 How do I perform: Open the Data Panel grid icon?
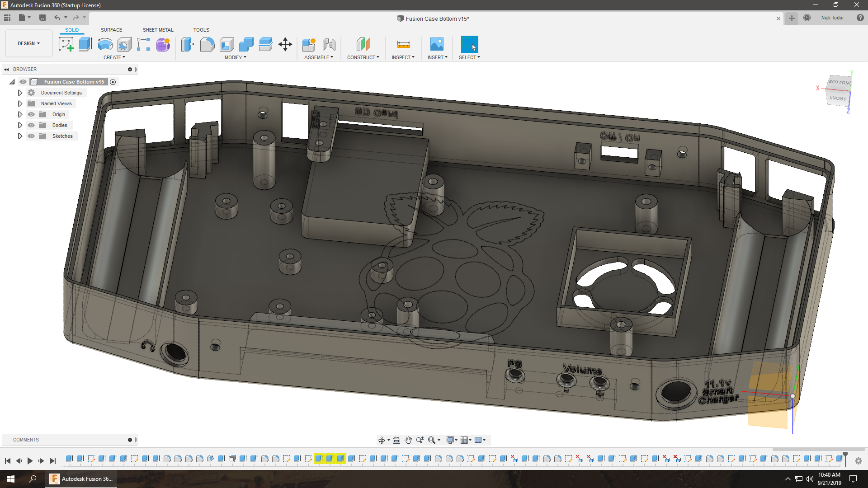7,18
